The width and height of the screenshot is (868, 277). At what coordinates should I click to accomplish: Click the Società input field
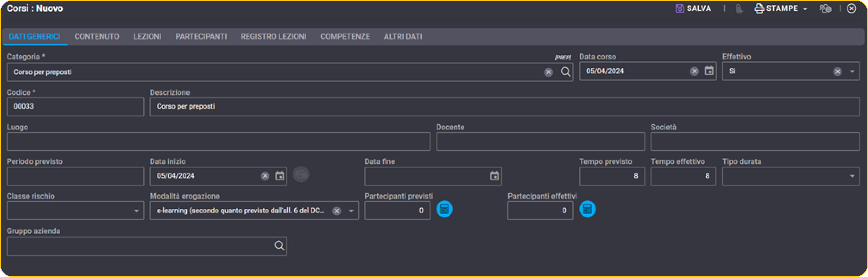pyautogui.click(x=755, y=141)
